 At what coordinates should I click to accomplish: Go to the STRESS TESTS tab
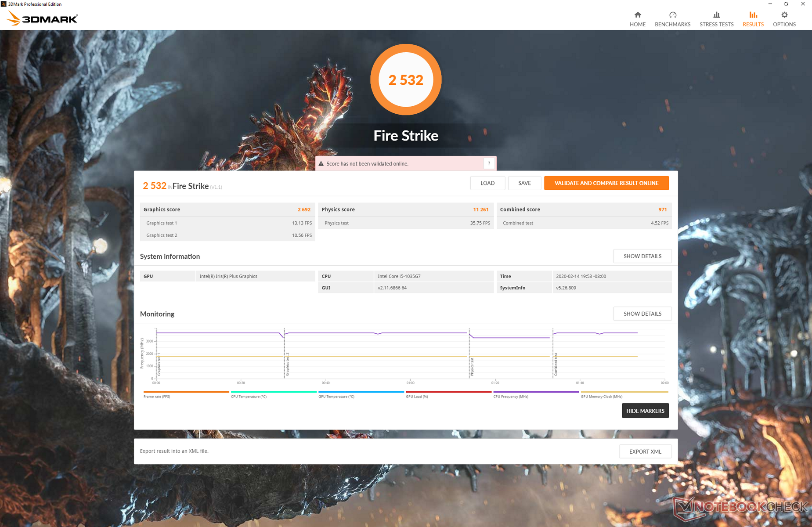pos(716,19)
